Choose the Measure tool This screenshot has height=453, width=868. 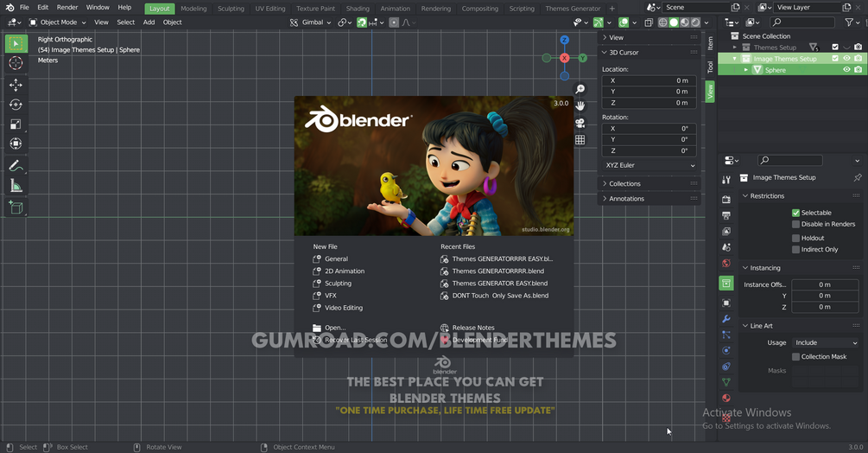tap(16, 186)
